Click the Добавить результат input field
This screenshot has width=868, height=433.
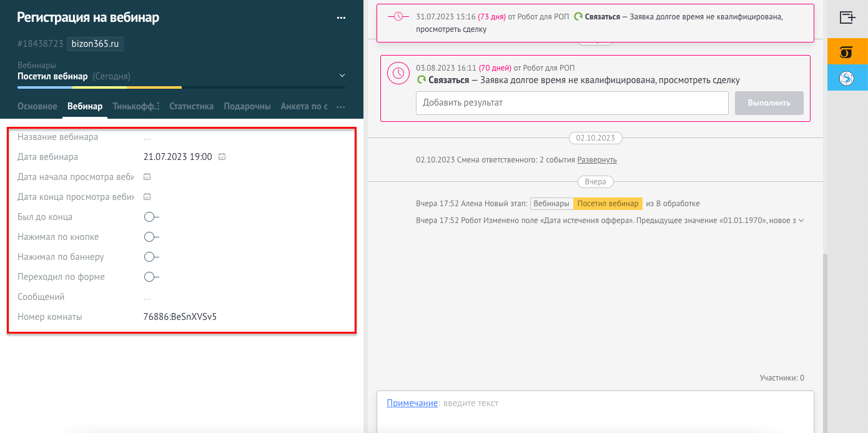point(572,103)
